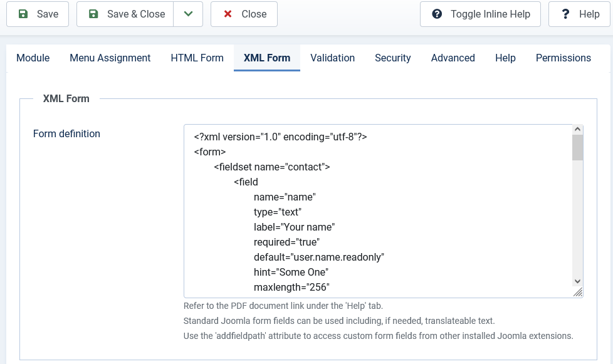Click the floppy disk icon on Save
This screenshot has width=613, height=364.
pos(23,14)
